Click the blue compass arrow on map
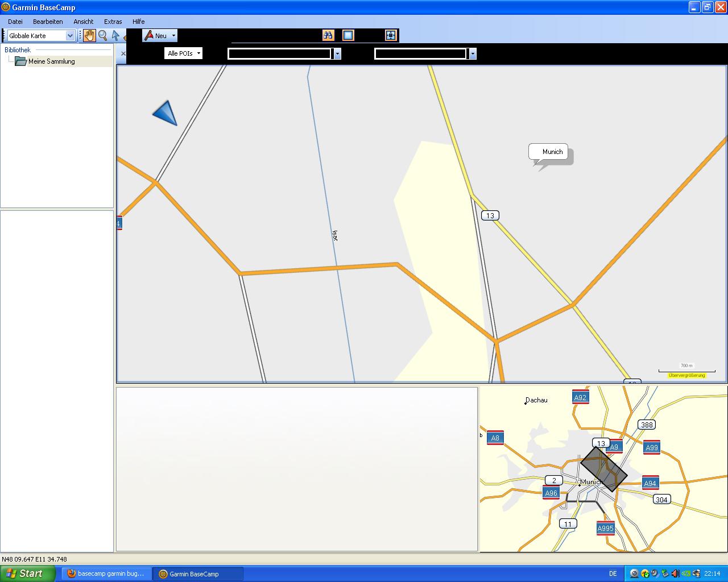This screenshot has height=582, width=728. [166, 113]
